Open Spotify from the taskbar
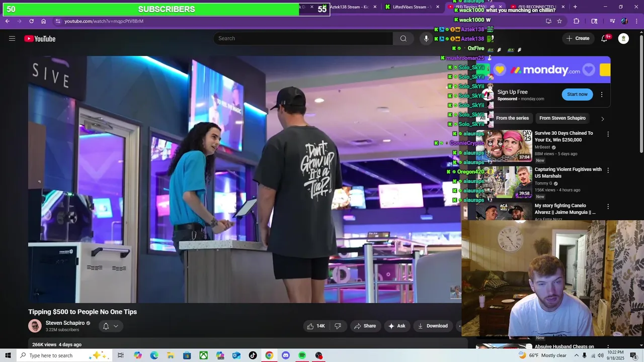 (x=302, y=355)
